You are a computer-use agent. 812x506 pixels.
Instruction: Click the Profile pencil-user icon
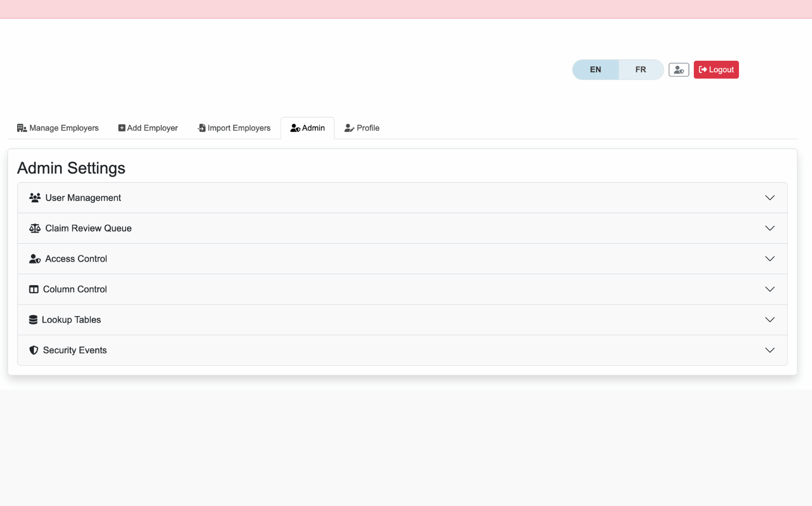click(x=350, y=128)
